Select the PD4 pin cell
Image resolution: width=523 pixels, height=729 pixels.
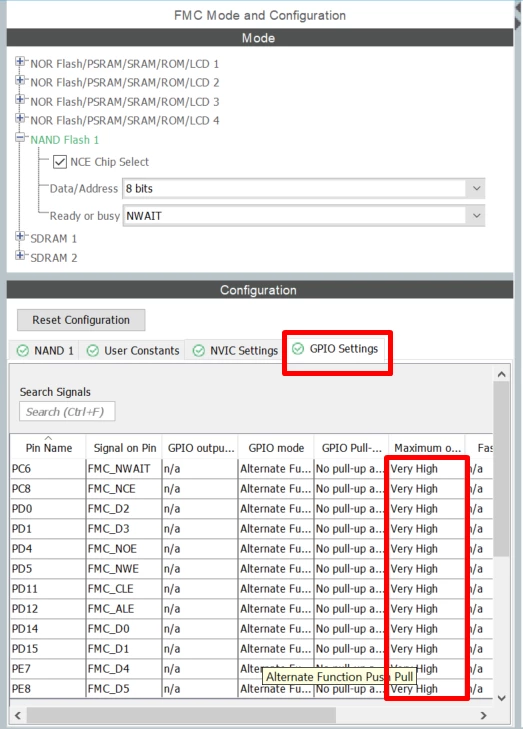[x=48, y=549]
